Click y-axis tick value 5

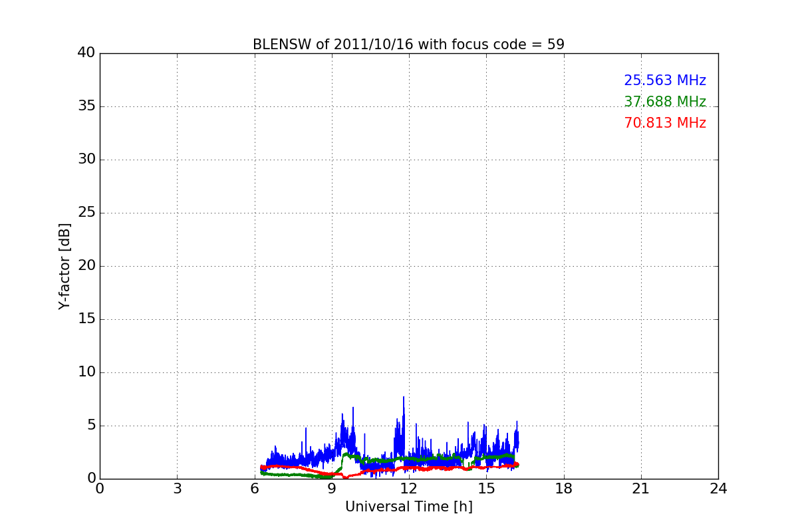[x=91, y=426]
